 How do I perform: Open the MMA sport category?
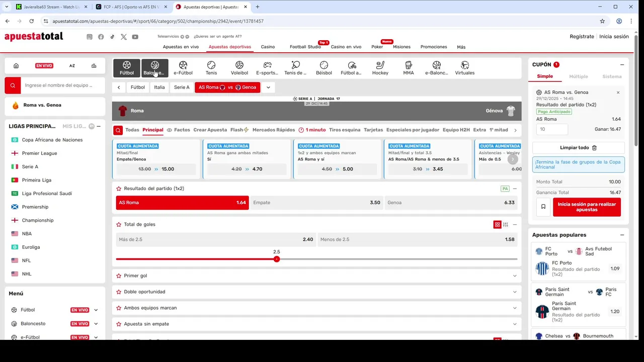pyautogui.click(x=409, y=68)
